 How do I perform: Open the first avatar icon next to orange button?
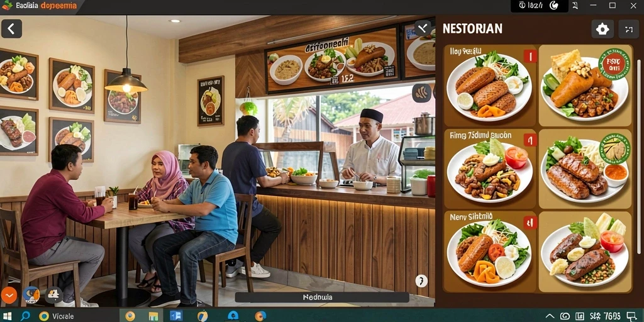point(31,295)
